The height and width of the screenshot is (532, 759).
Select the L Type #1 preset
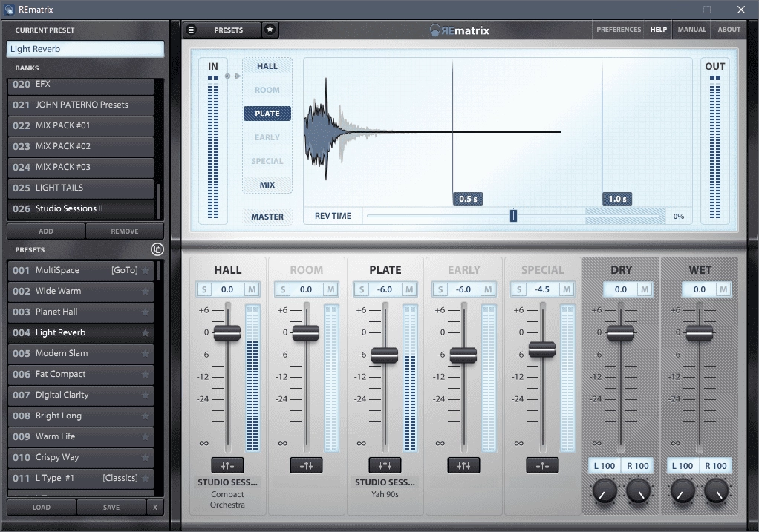[x=80, y=479]
